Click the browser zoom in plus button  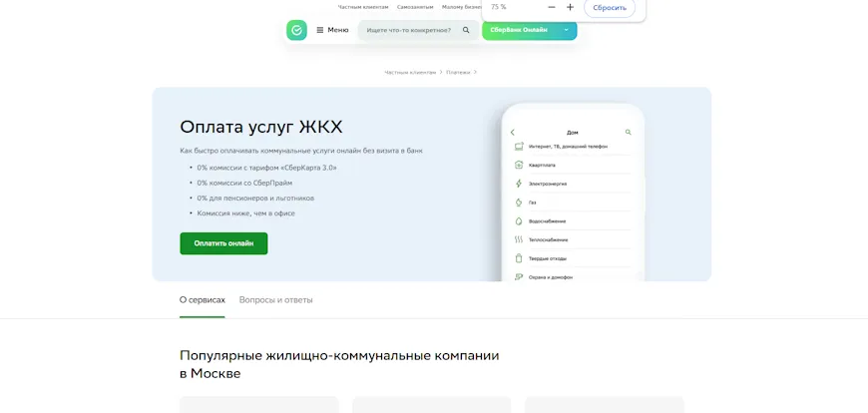point(570,7)
